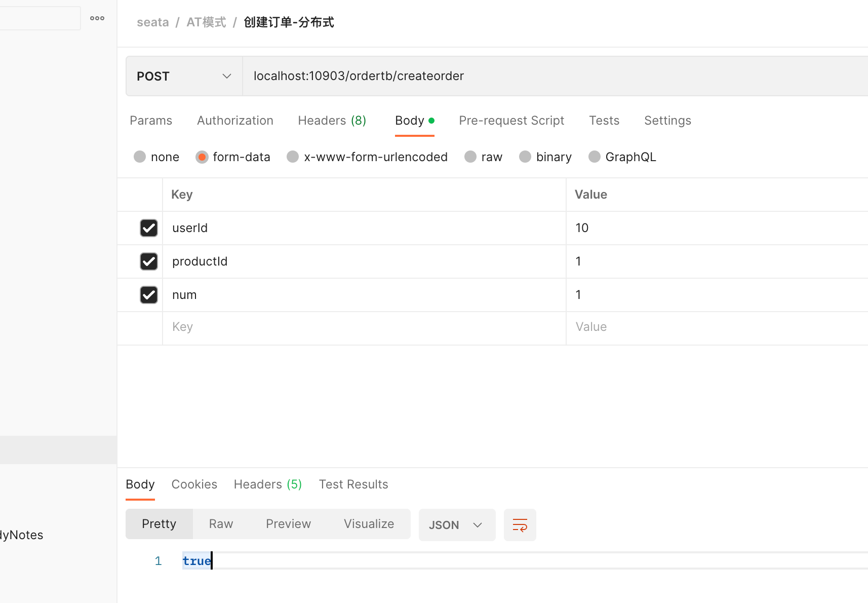The image size is (868, 603).
Task: Switch to the Authorization tab
Action: [235, 121]
